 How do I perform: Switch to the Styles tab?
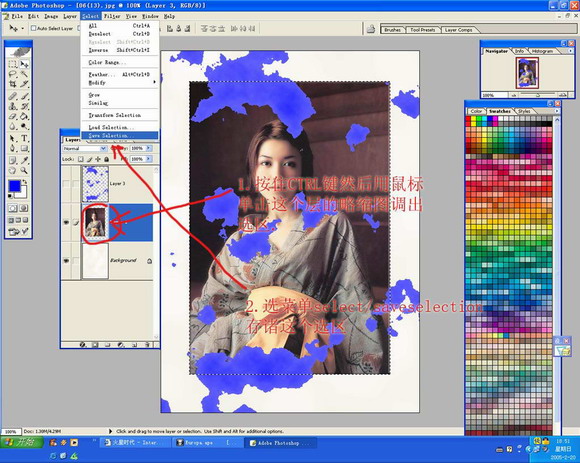524,111
